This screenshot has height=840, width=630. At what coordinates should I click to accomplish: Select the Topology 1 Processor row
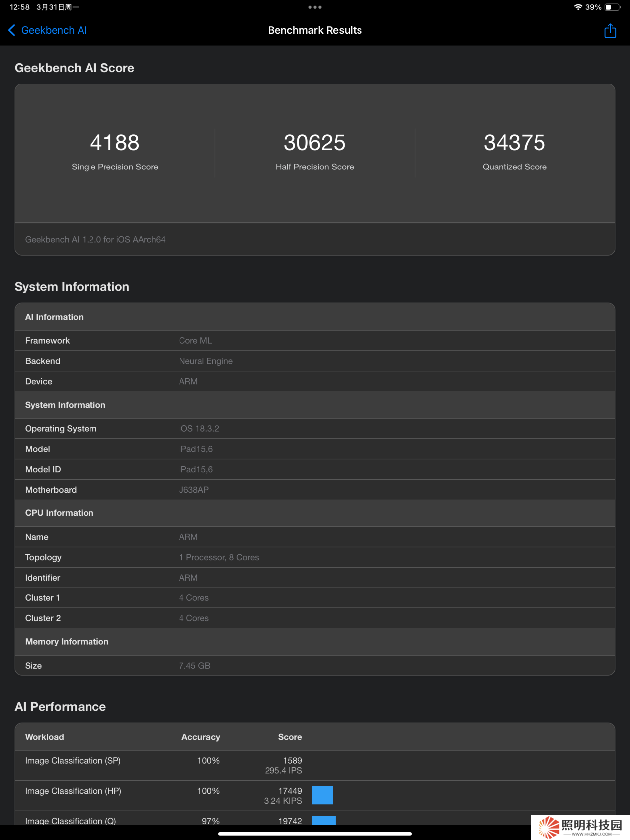click(x=315, y=557)
